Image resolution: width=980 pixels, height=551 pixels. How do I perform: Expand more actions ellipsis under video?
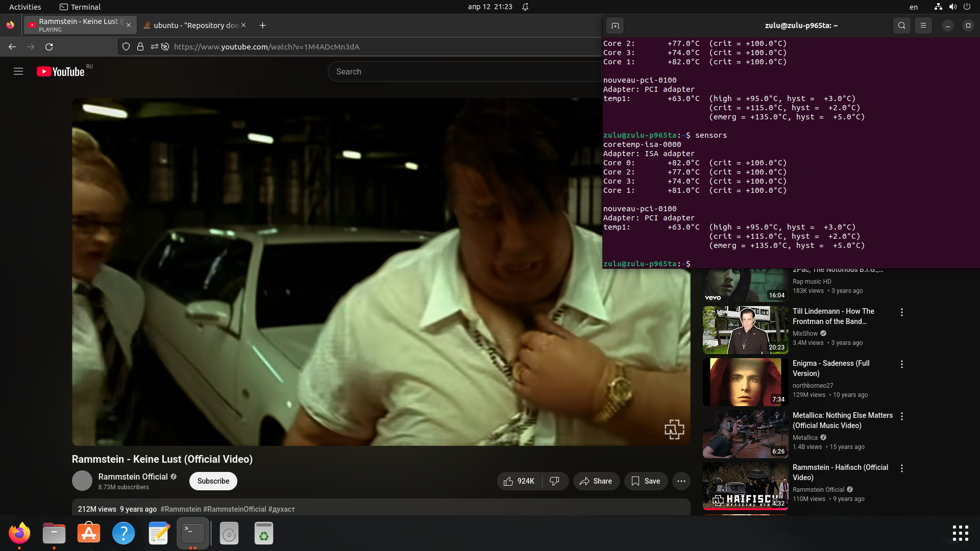click(681, 481)
